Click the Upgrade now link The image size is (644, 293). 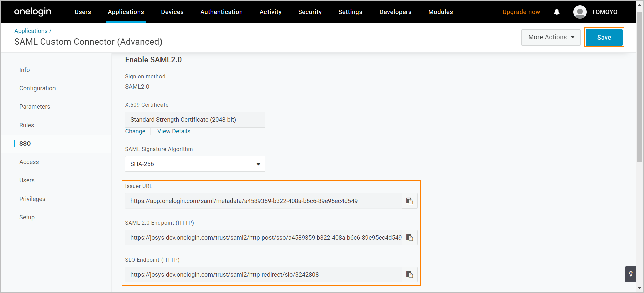coord(521,12)
